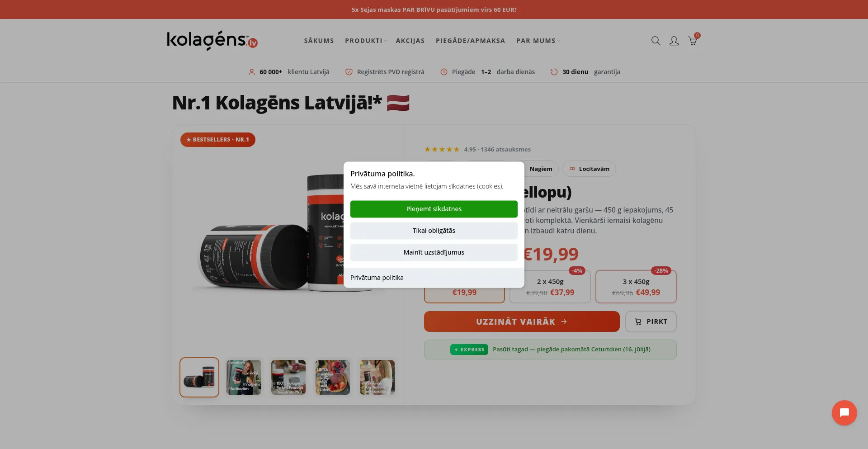
Task: Click the top promo banner text
Action: pos(434,9)
